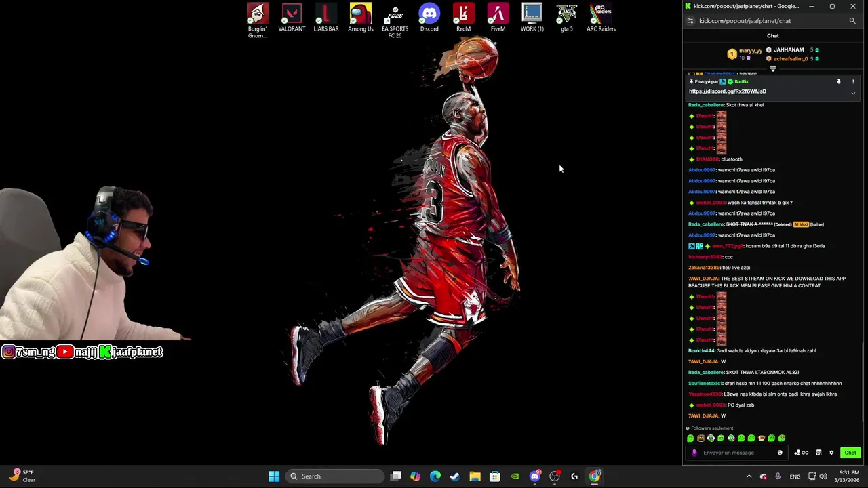Open Copilot from the taskbar
Screen dimensions: 868x488
pos(416,476)
